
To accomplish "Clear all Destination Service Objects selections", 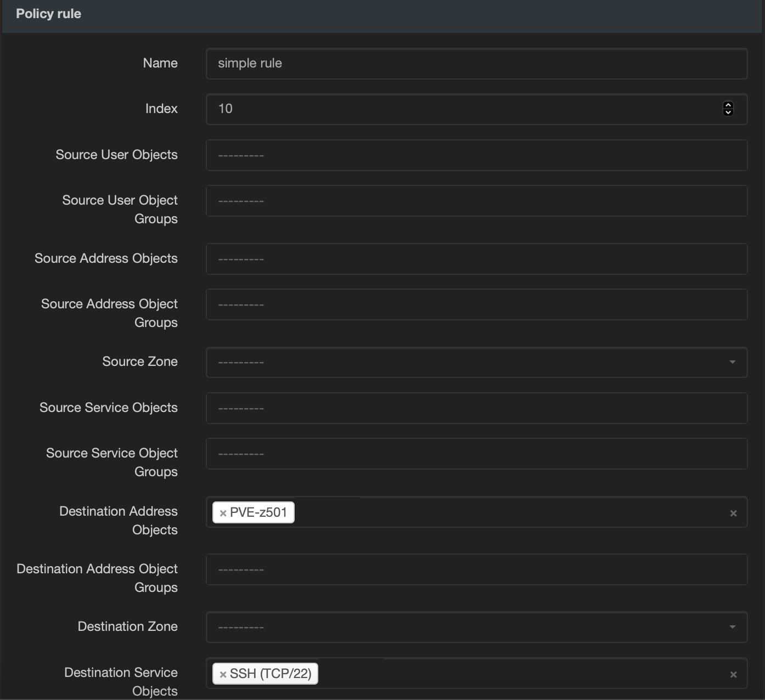I will tap(733, 673).
